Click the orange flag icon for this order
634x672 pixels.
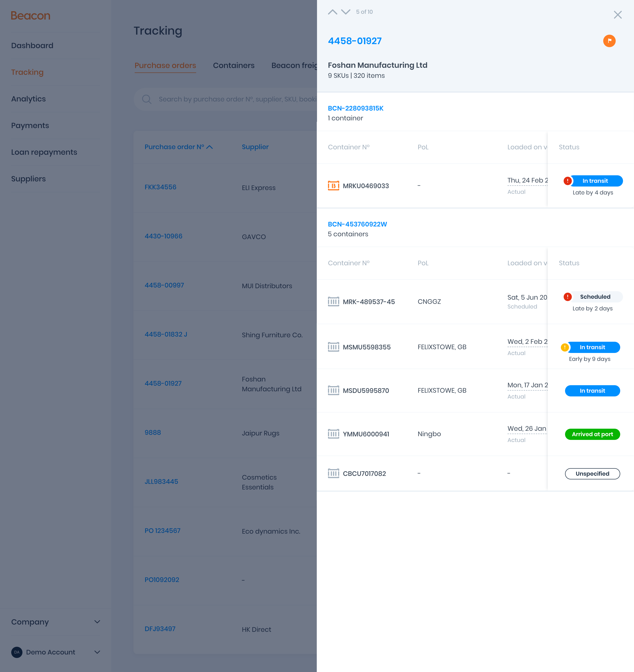609,41
